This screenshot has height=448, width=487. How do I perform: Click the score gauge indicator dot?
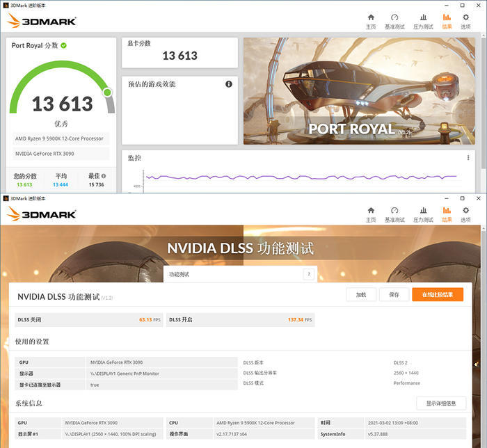[x=107, y=93]
